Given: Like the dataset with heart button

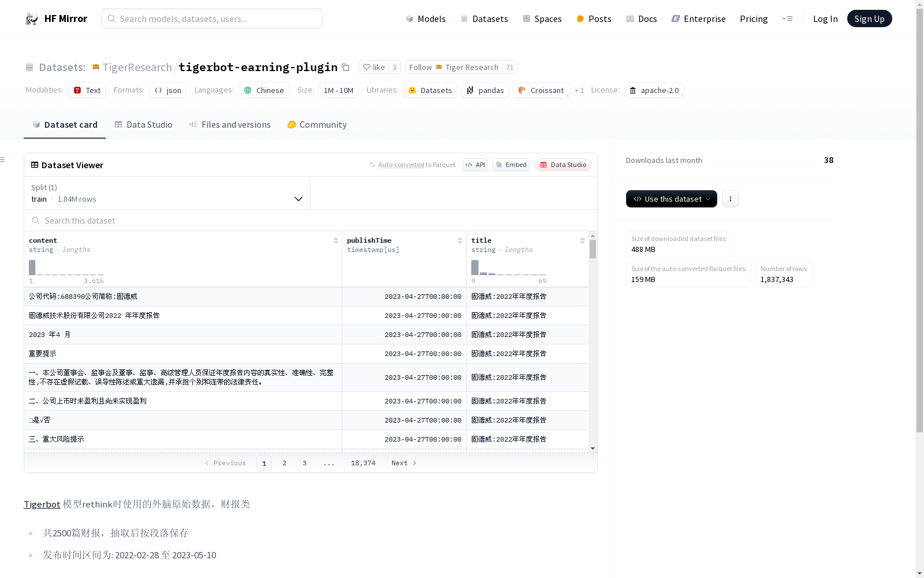Looking at the screenshot, I should tap(374, 67).
